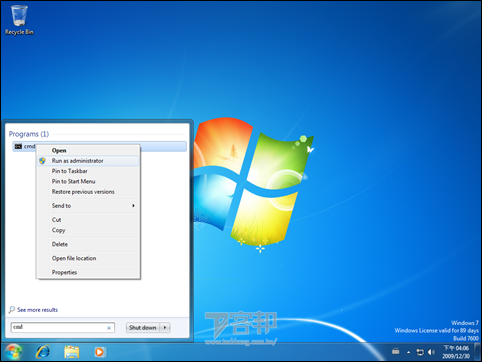Select Run as administrator
The width and height of the screenshot is (482, 362).
click(88, 161)
